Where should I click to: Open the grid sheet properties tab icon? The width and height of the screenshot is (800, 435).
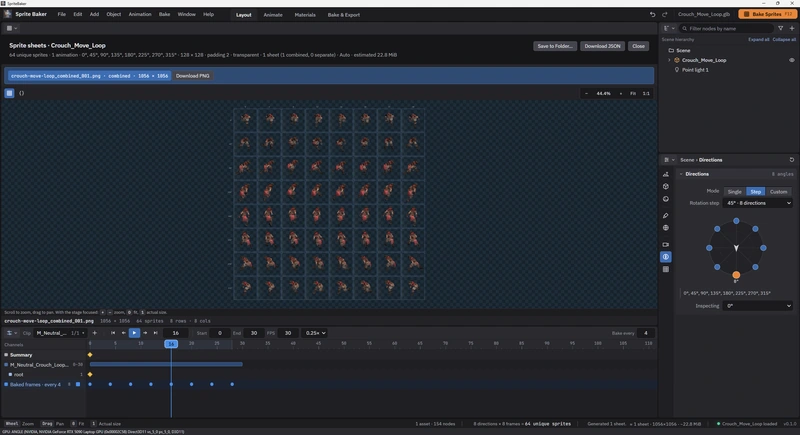click(666, 269)
